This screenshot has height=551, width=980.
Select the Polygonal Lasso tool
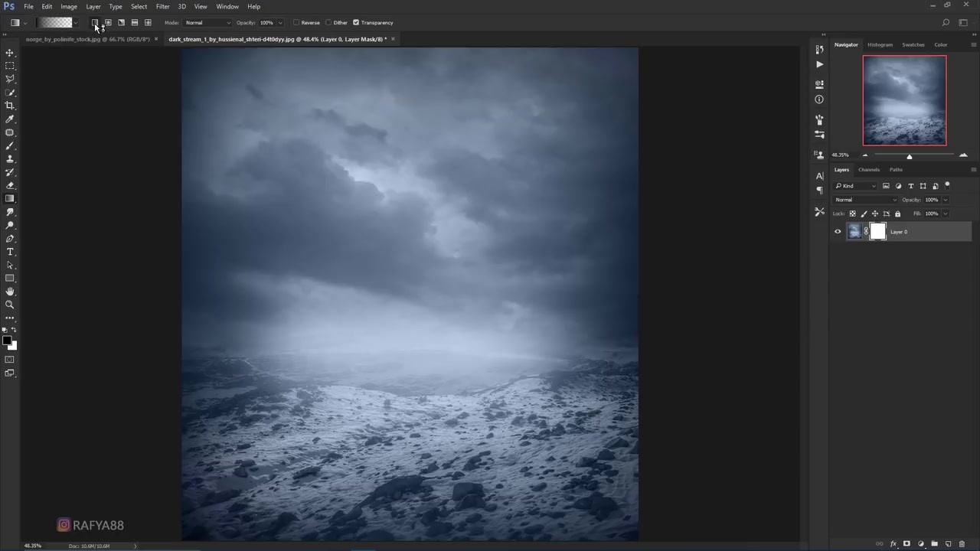pos(10,79)
